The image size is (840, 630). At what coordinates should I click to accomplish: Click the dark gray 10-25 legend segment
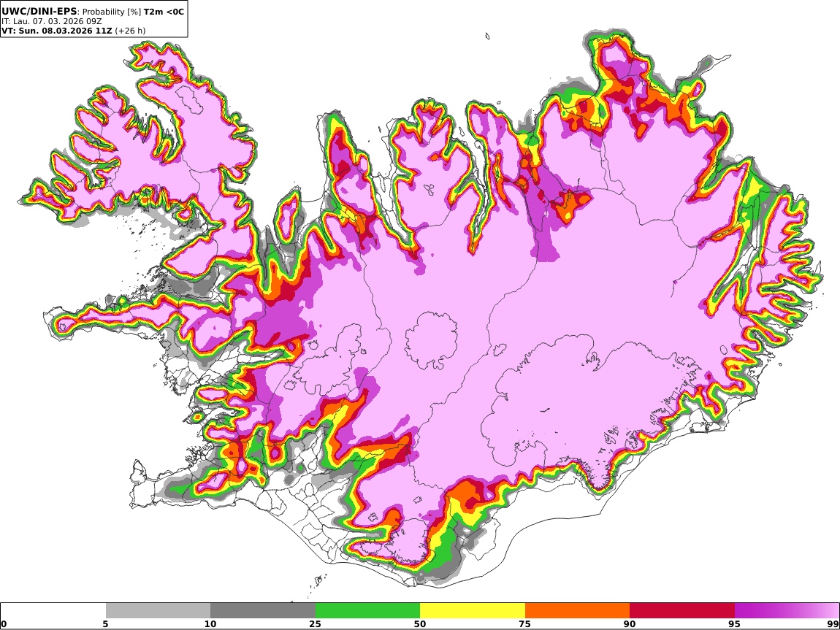click(x=263, y=610)
